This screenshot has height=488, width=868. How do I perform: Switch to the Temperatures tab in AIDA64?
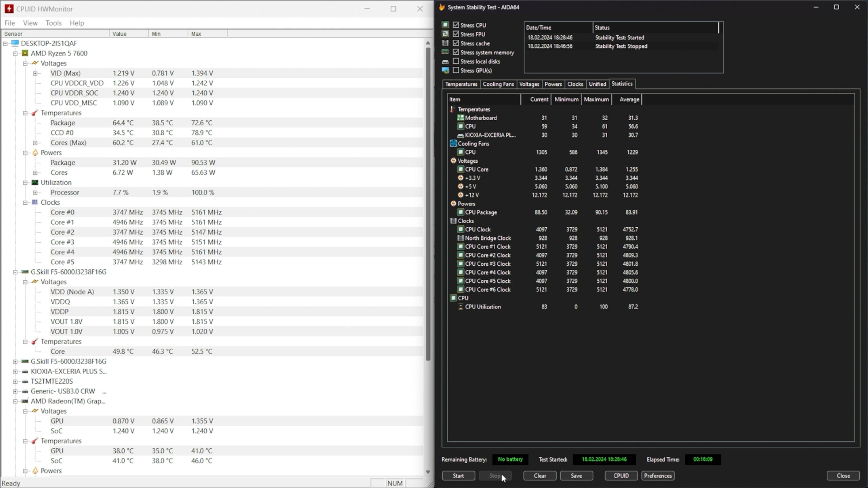(461, 84)
